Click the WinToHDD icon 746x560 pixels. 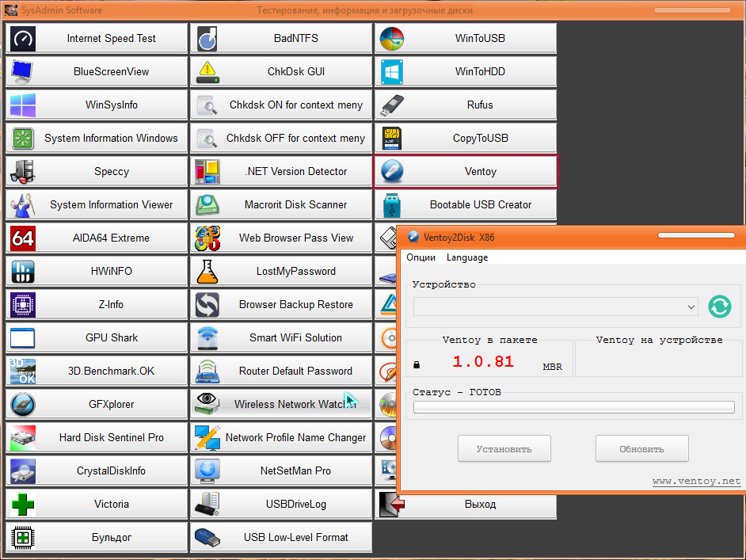click(x=392, y=72)
